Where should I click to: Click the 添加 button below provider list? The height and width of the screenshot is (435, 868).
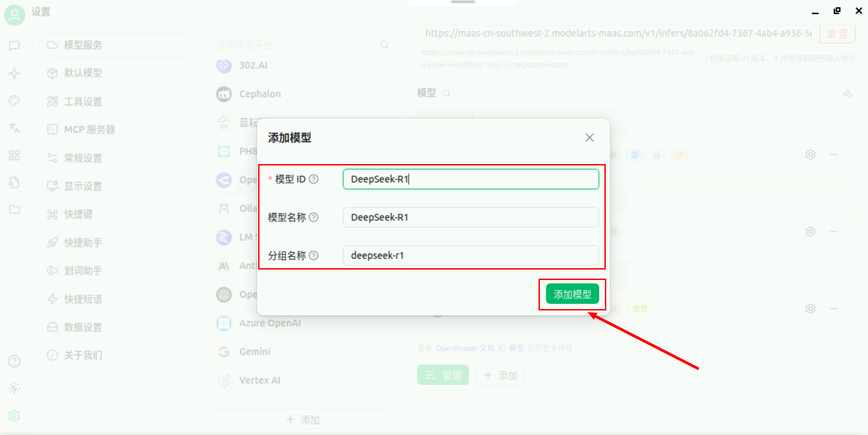(302, 420)
